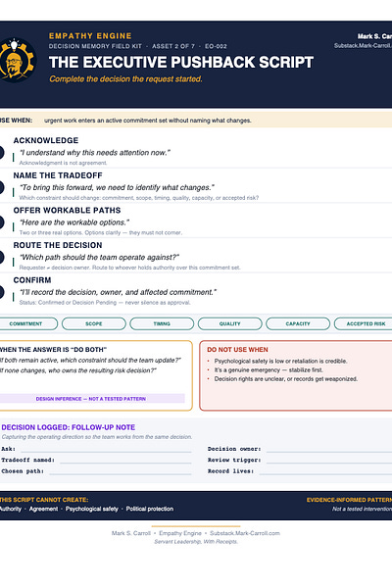Viewport: 392px width, 588px height.
Task: Click the Ask input line
Action: click(x=106, y=449)
